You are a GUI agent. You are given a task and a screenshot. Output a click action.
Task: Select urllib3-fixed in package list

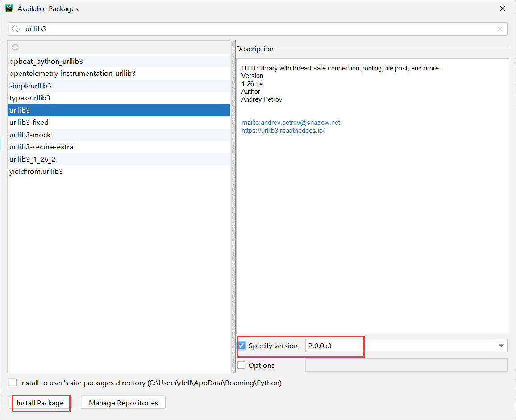29,122
